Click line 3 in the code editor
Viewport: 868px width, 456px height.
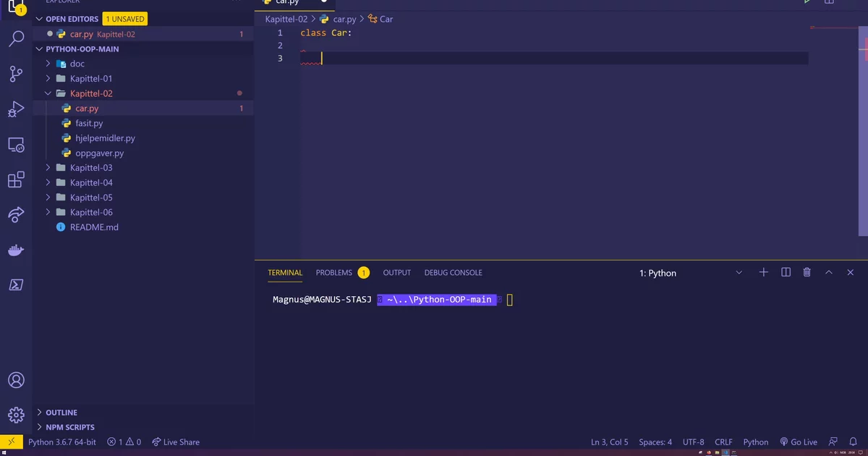coord(554,59)
